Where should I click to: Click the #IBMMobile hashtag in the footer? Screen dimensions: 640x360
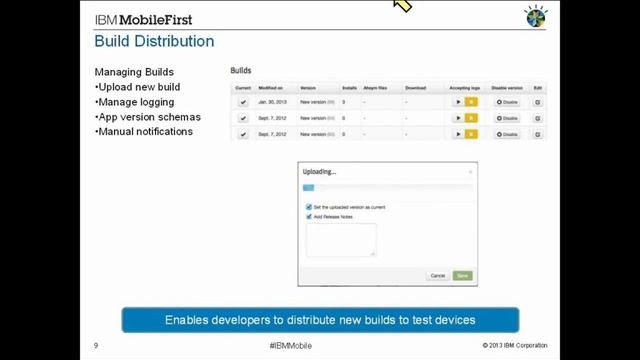coord(291,346)
